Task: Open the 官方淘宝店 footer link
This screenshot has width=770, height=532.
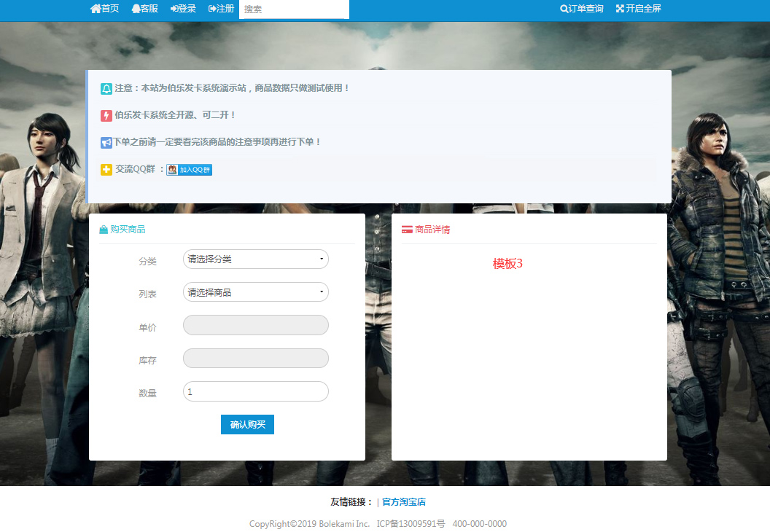Action: (x=405, y=501)
